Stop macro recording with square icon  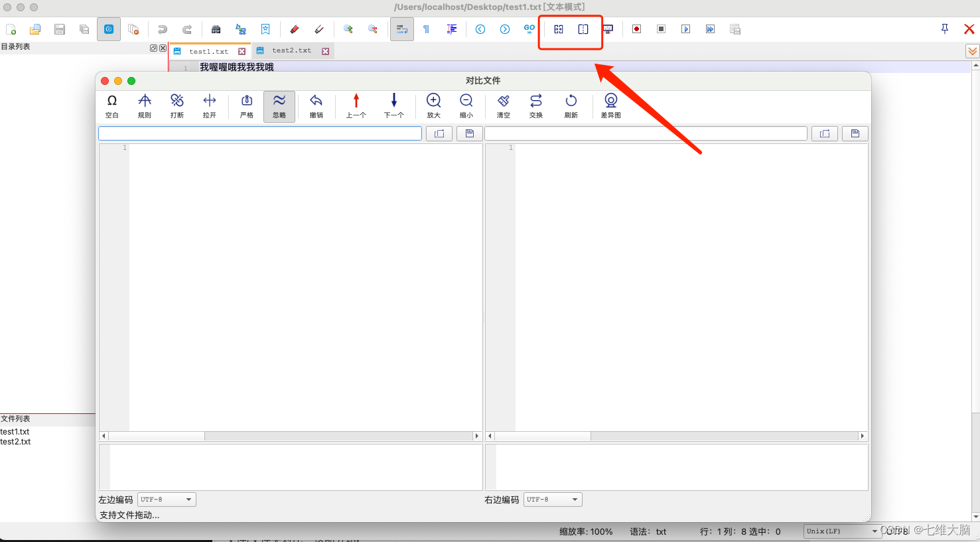[662, 29]
